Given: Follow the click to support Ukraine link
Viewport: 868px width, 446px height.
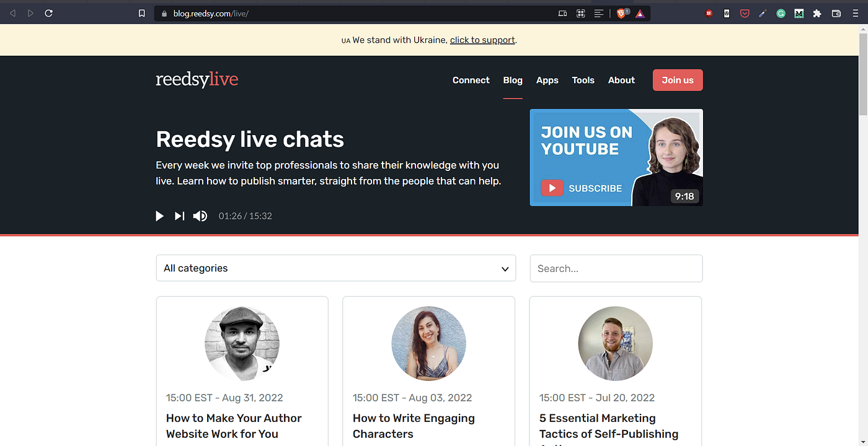Looking at the screenshot, I should tap(482, 39).
